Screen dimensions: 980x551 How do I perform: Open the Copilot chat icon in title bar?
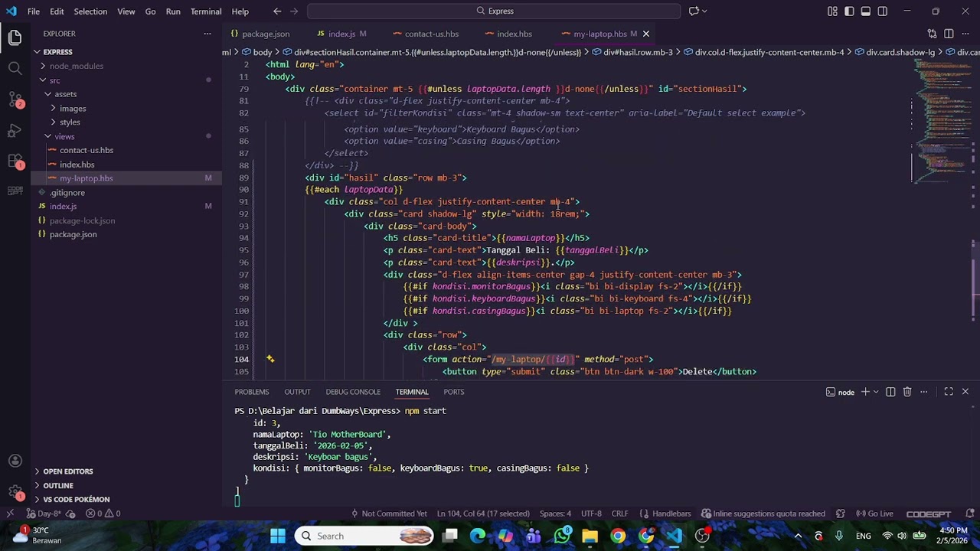tap(694, 11)
